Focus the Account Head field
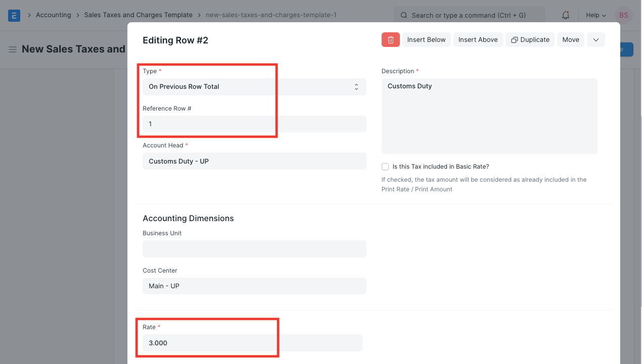Image resolution: width=642 pixels, height=364 pixels. tap(254, 161)
